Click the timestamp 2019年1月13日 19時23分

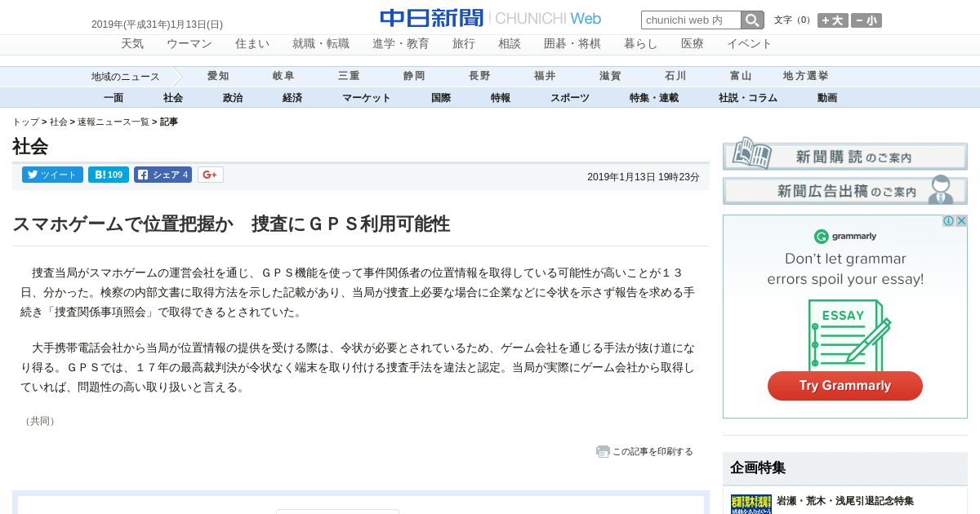click(644, 176)
